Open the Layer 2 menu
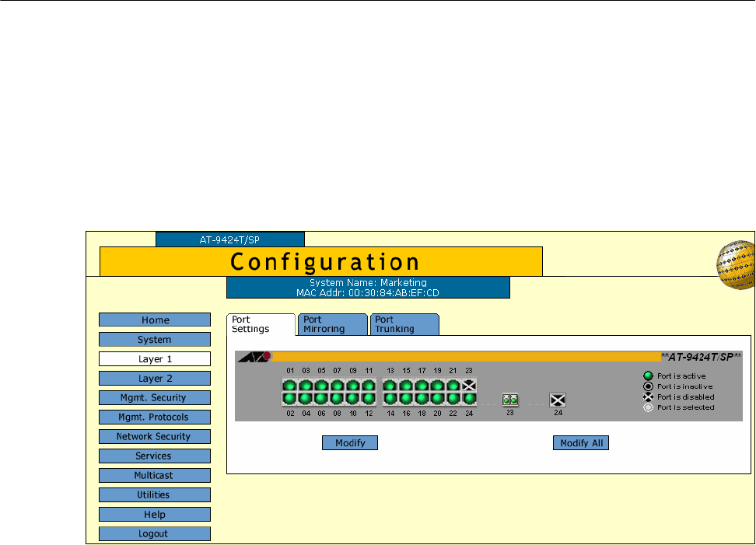The image size is (756, 545). (155, 379)
